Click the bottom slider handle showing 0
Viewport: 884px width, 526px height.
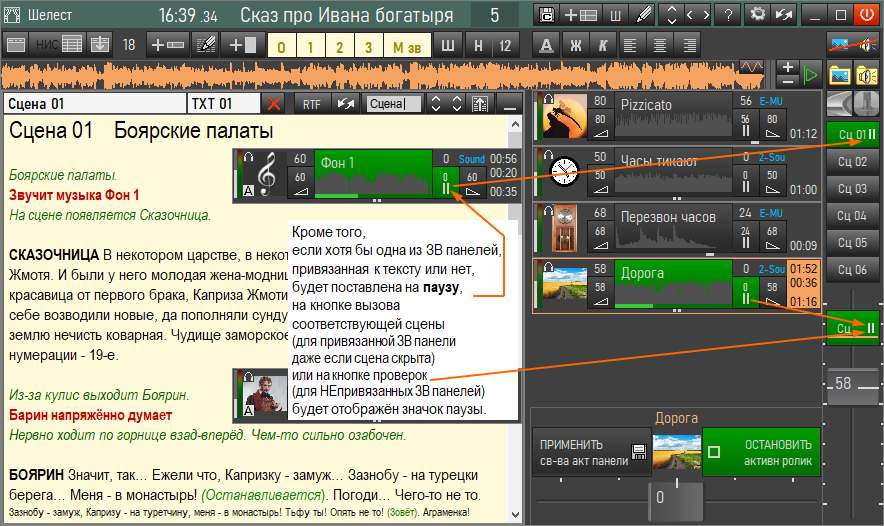click(x=676, y=500)
